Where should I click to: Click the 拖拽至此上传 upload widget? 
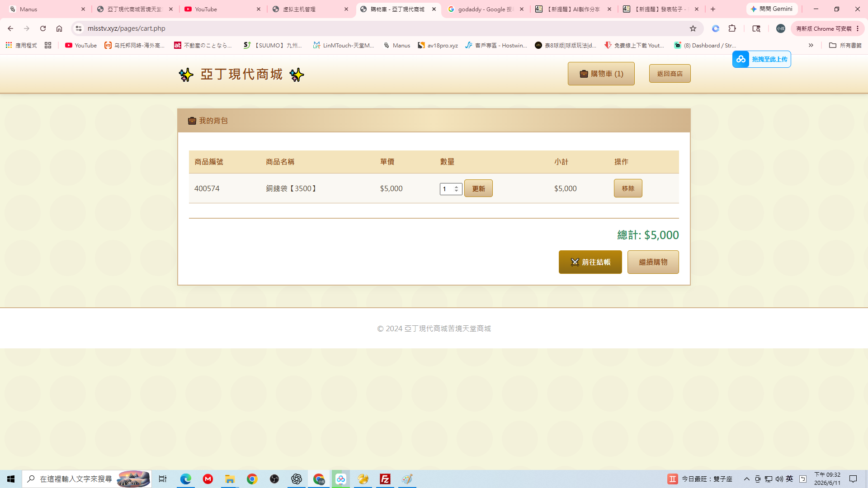[761, 59]
